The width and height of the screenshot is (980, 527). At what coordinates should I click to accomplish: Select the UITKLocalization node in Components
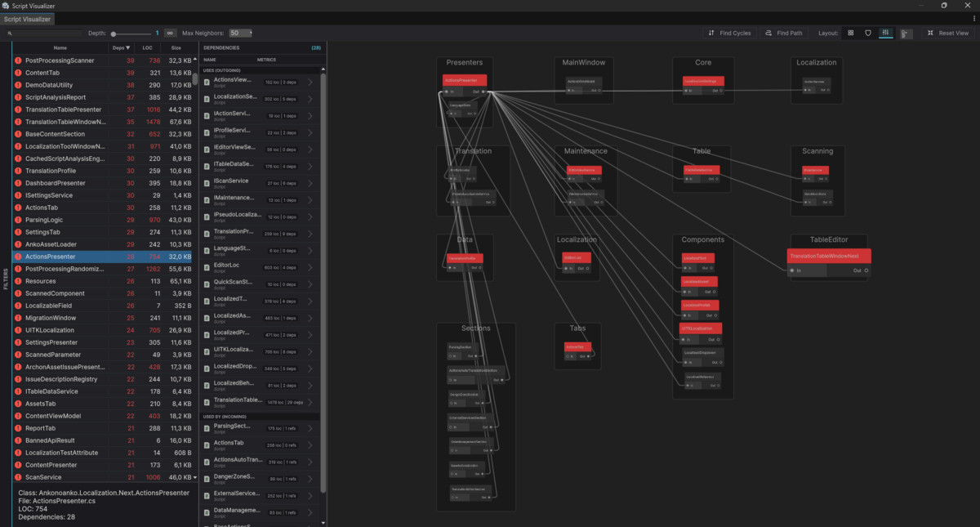point(702,333)
